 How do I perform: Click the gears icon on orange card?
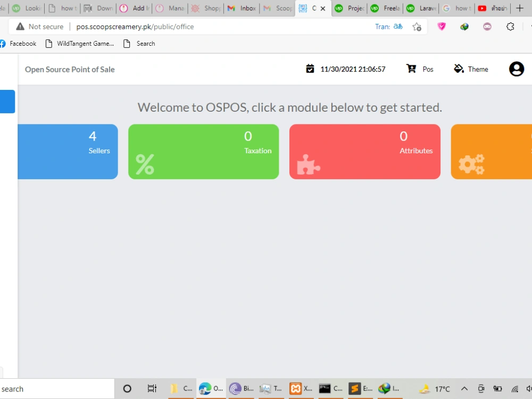471,164
